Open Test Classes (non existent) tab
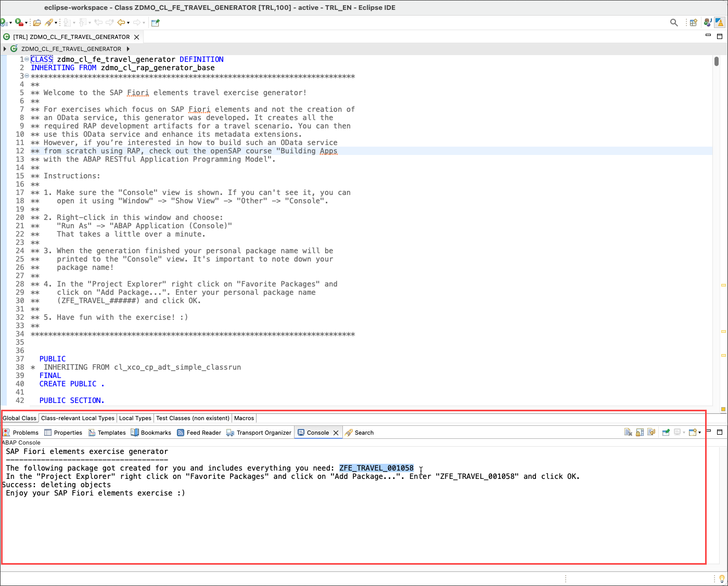This screenshot has height=586, width=728. pos(193,418)
